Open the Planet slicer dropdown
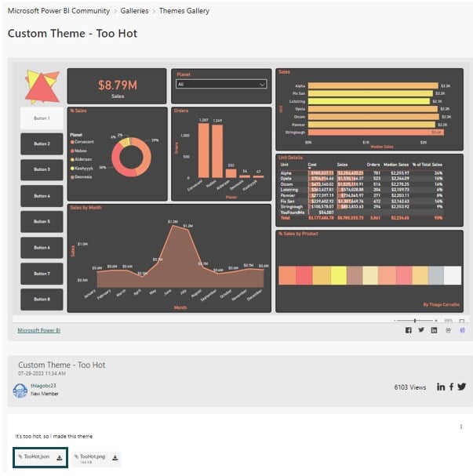 coord(221,84)
